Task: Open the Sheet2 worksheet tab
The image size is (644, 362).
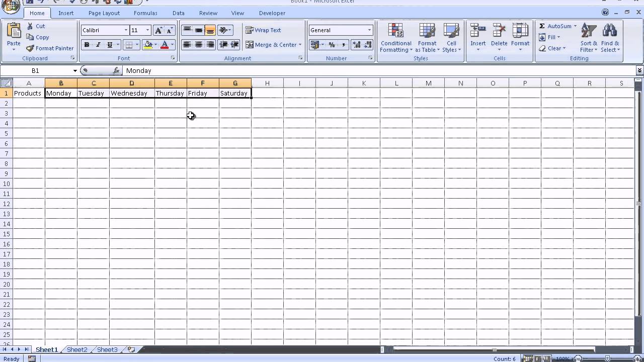Action: (x=77, y=349)
